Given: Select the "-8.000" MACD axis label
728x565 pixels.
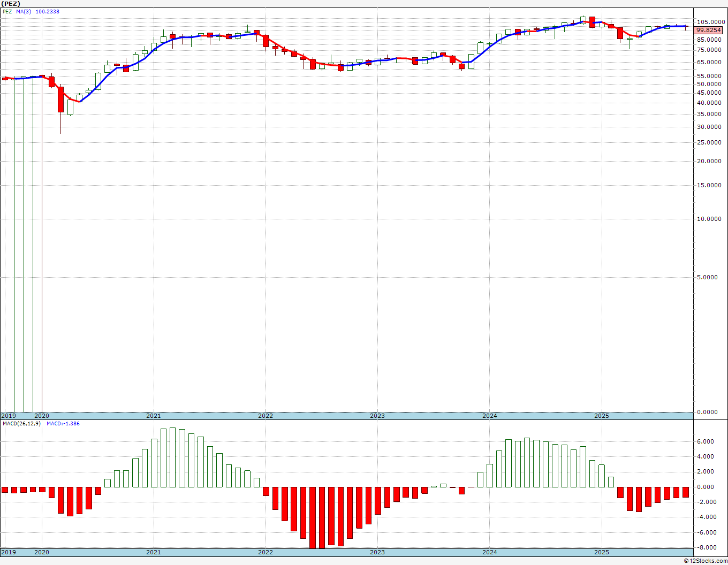Looking at the screenshot, I should point(706,547).
